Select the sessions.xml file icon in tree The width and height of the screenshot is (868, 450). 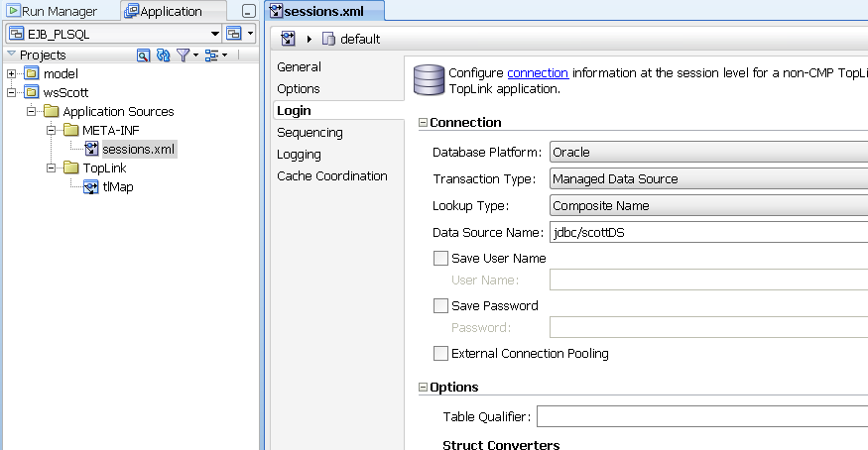point(91,149)
